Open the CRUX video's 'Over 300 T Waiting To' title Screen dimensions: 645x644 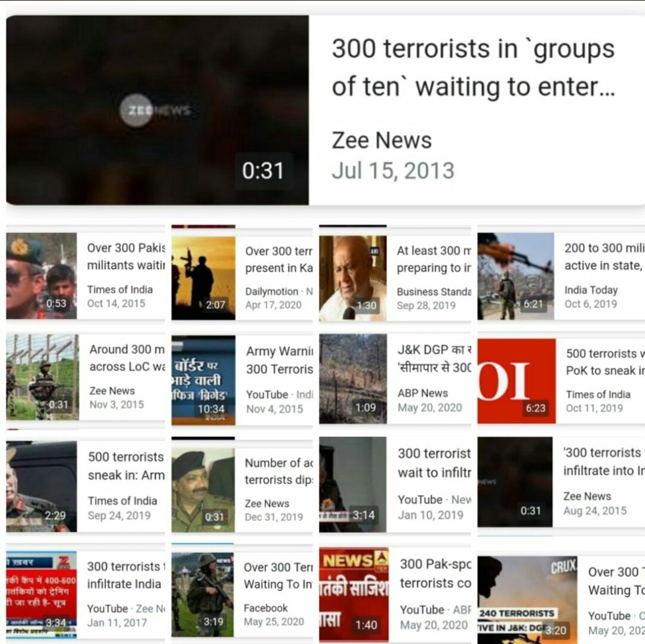pyautogui.click(x=616, y=581)
